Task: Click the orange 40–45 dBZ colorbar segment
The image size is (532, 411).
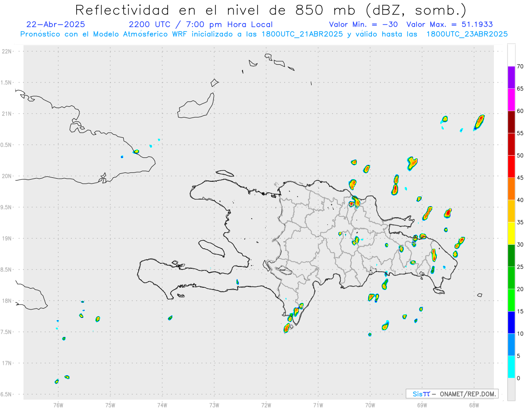Action: 511,189
